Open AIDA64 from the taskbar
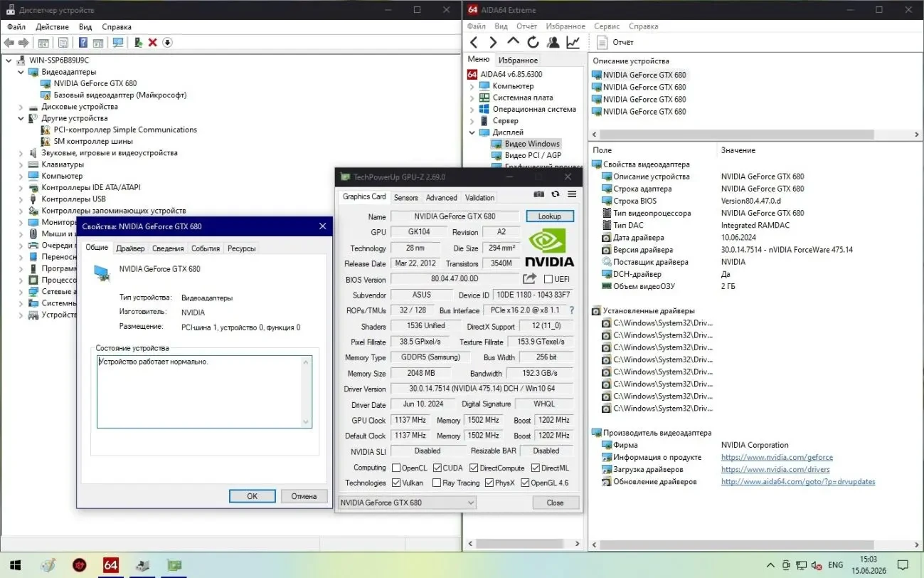This screenshot has height=578, width=924. click(x=110, y=565)
